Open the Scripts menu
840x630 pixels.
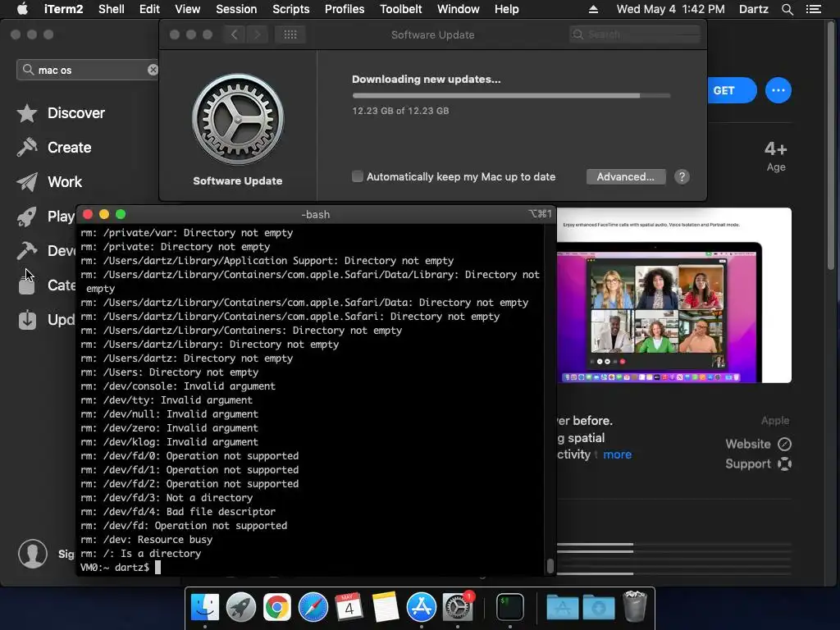point(291,9)
